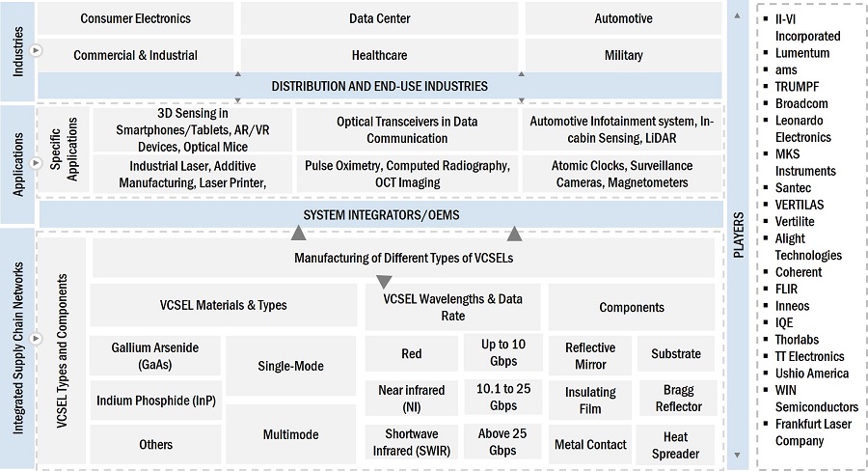
Task: Choose the Single-Mode VCSEL type box
Action: click(291, 366)
